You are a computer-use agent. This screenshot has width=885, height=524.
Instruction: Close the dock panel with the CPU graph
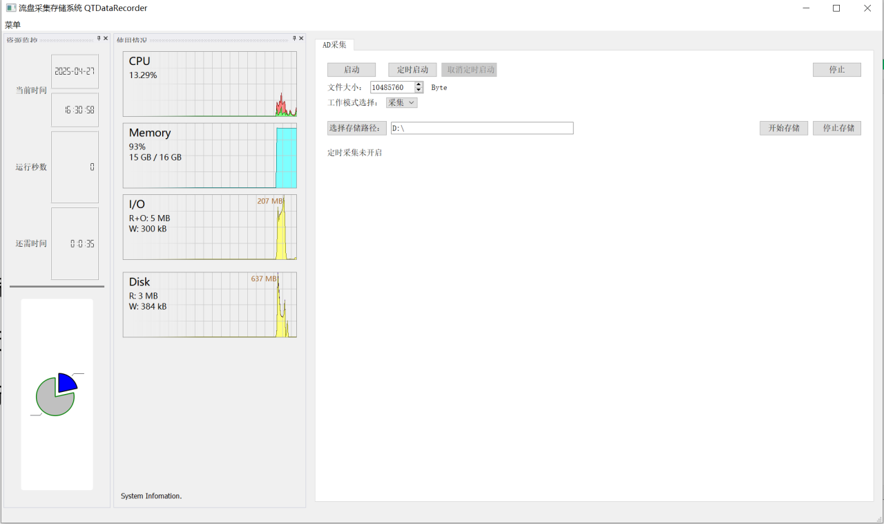pyautogui.click(x=301, y=39)
